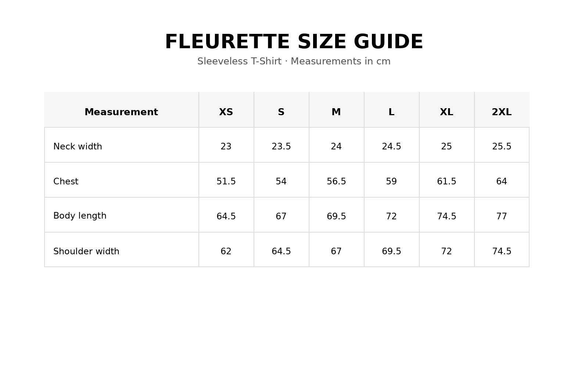Screen dimensions: 588x368
Task: Click the Chest value 61.5 for XL
Action: pos(447,181)
